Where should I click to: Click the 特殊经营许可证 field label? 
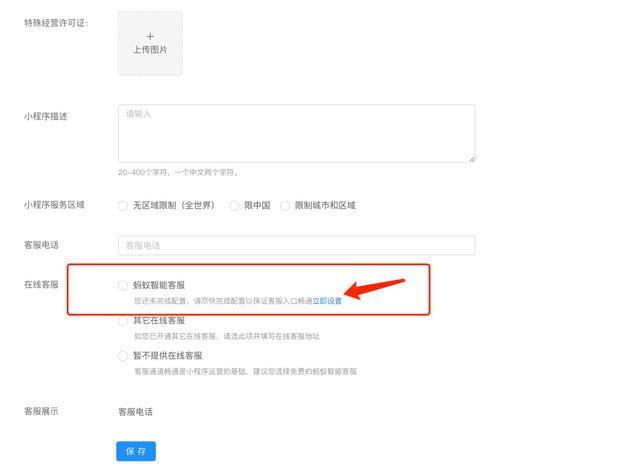pos(55,23)
